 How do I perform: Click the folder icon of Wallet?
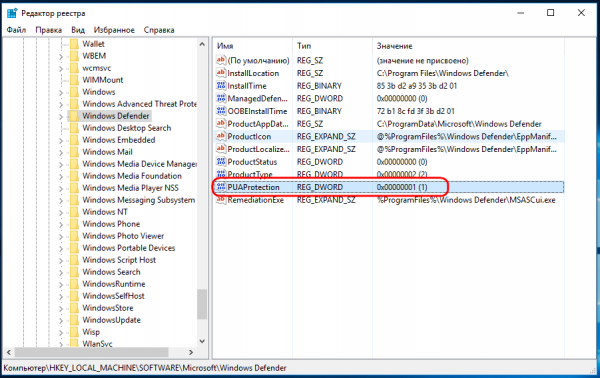[74, 44]
